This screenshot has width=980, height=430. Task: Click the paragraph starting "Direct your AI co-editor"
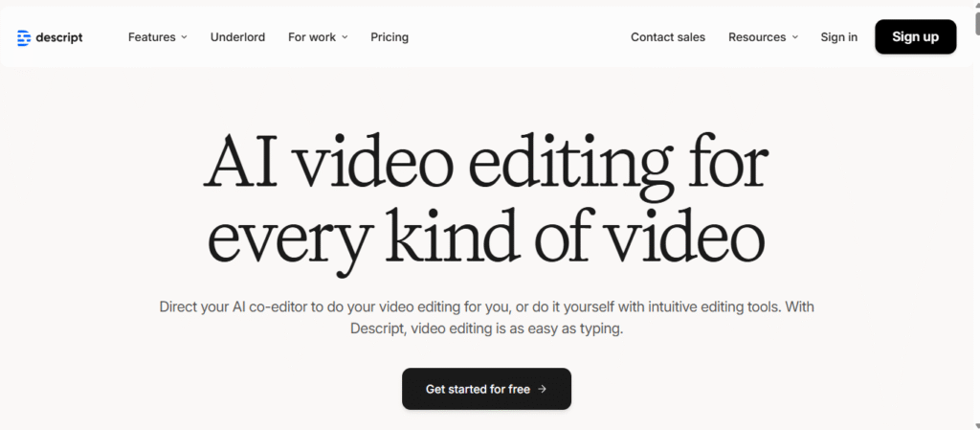[486, 306]
